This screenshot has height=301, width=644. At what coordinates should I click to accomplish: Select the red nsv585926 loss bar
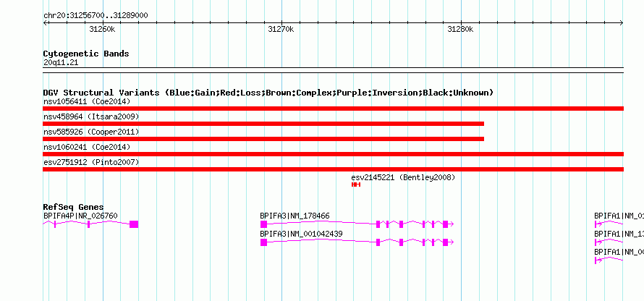263,139
